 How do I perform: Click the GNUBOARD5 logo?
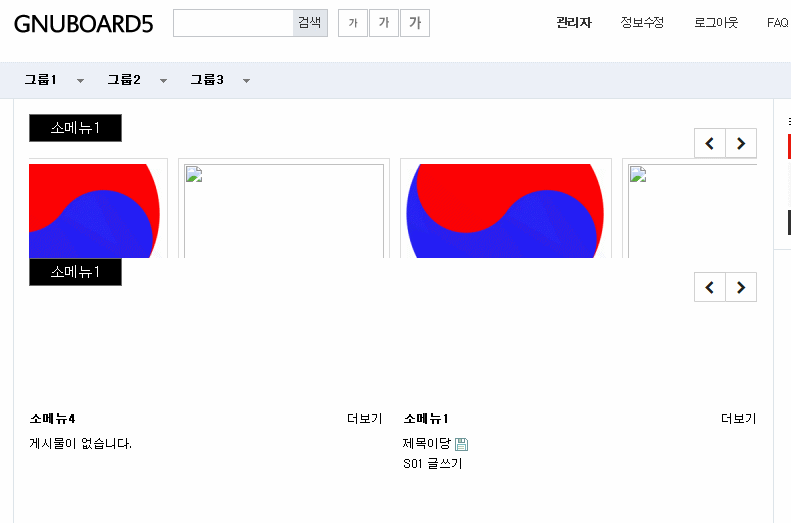pos(83,24)
